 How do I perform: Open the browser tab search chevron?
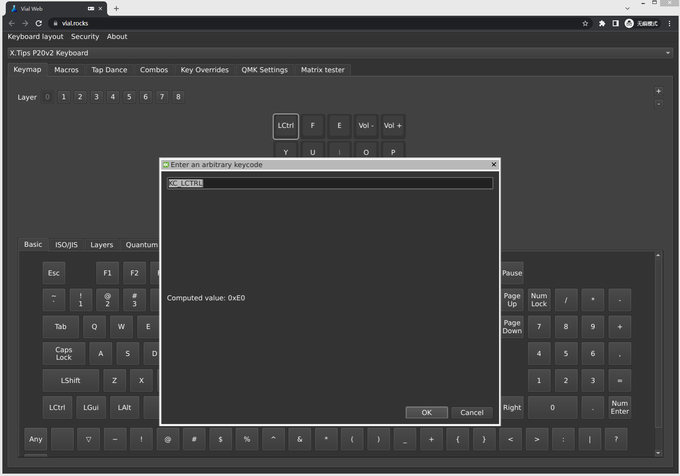(627, 8)
